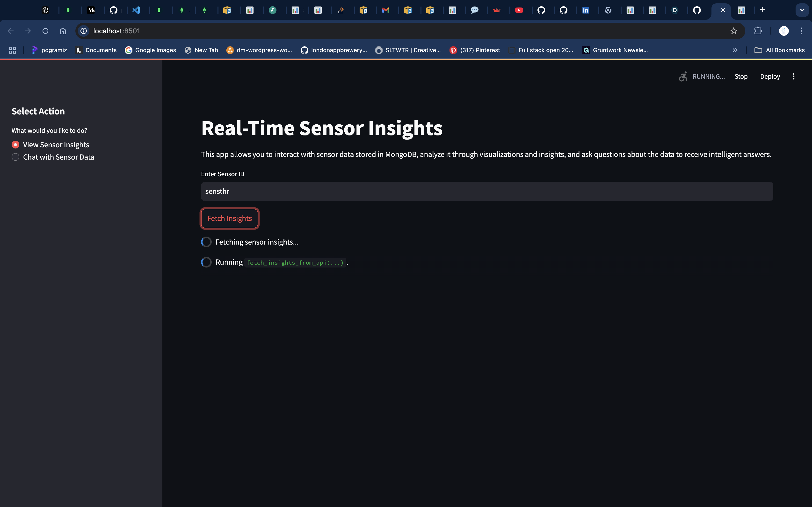Click the Enter Sensor ID text field

[x=486, y=191]
